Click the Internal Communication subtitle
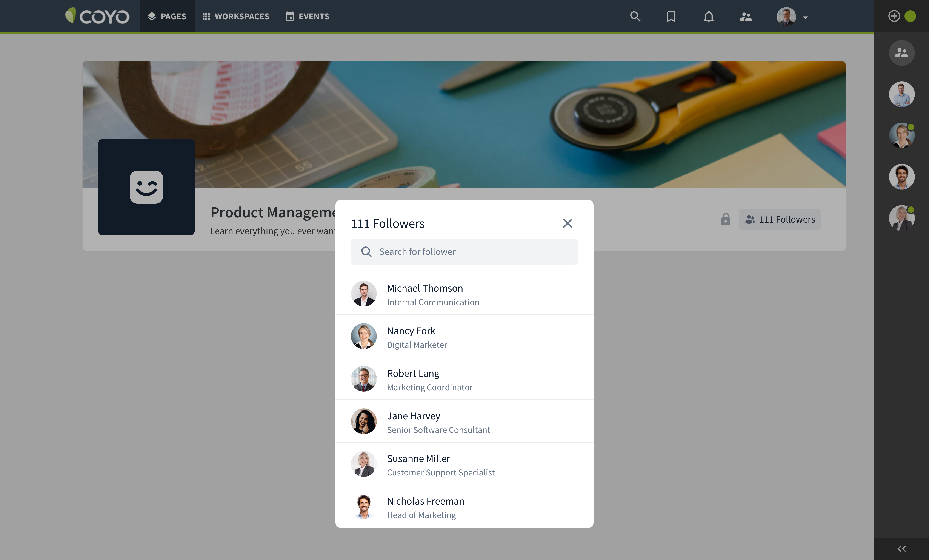The width and height of the screenshot is (929, 560). coord(433,302)
